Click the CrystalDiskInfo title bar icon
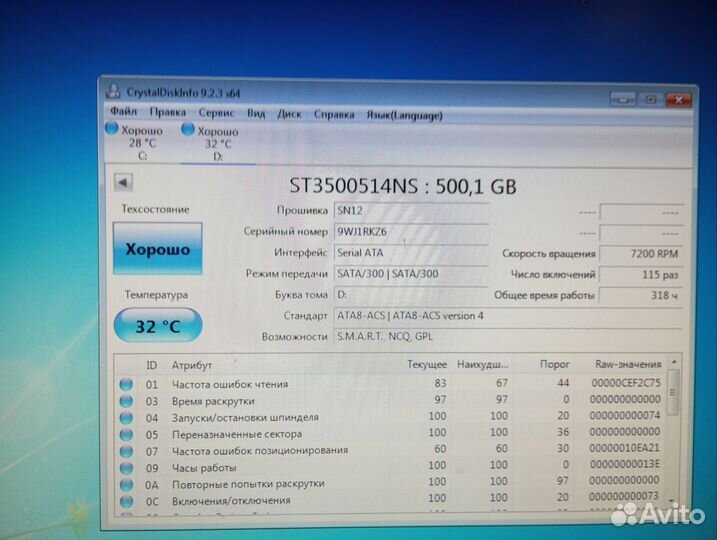The width and height of the screenshot is (717, 540). point(107,92)
